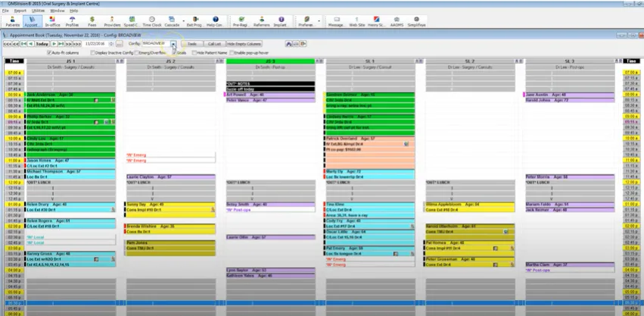Toggle the Goals checkbox
644x316 pixels.
coord(174,53)
